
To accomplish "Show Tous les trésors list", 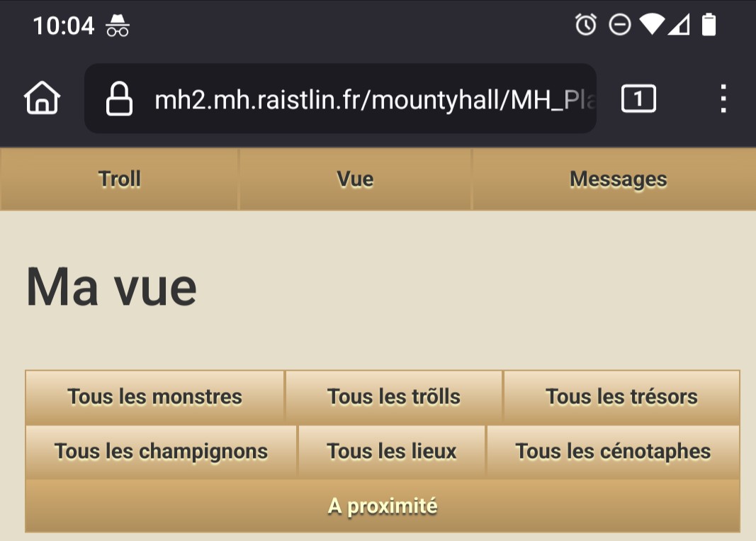I will (x=621, y=397).
